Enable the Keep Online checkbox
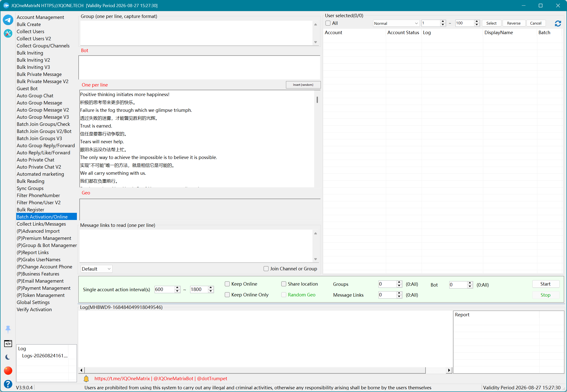 point(227,284)
